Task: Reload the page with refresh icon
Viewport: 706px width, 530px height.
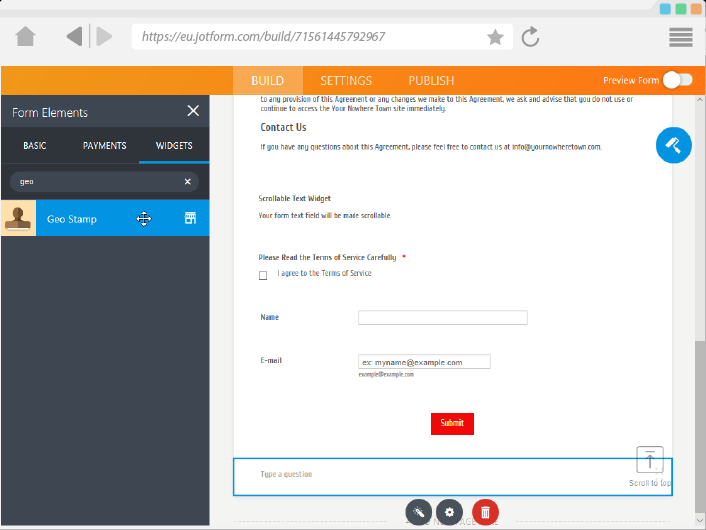Action: tap(531, 37)
